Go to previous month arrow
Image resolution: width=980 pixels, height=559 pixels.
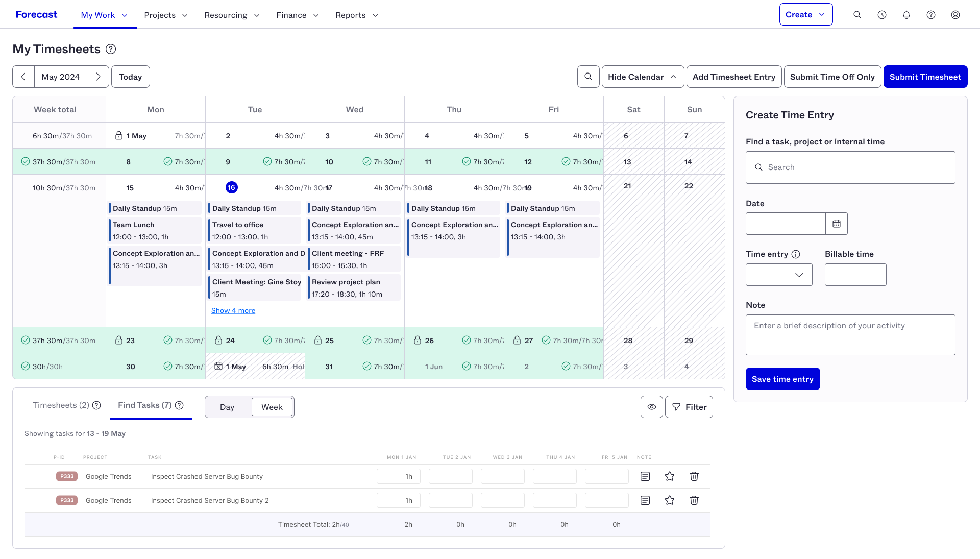(23, 77)
